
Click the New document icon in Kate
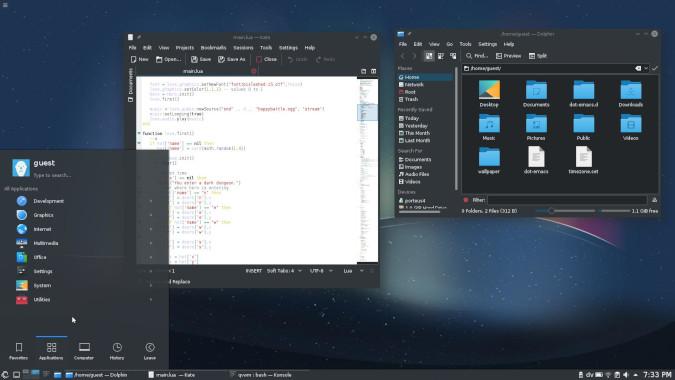(139, 59)
